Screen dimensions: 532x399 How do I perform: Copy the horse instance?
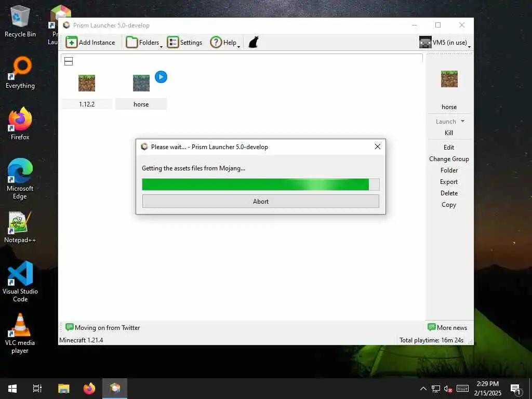click(x=449, y=205)
